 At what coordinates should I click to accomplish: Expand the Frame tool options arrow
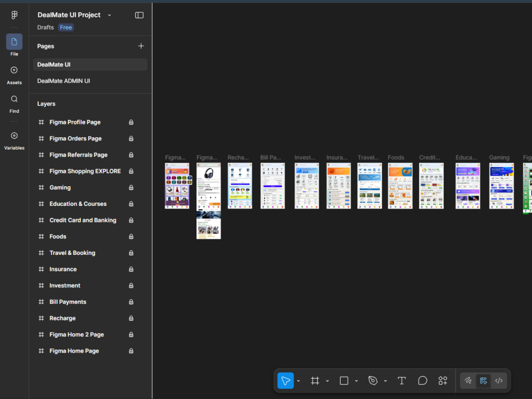click(x=327, y=381)
